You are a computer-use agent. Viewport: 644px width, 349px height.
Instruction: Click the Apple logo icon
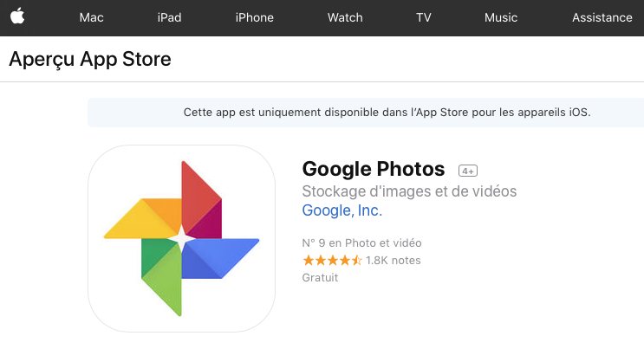click(x=17, y=16)
